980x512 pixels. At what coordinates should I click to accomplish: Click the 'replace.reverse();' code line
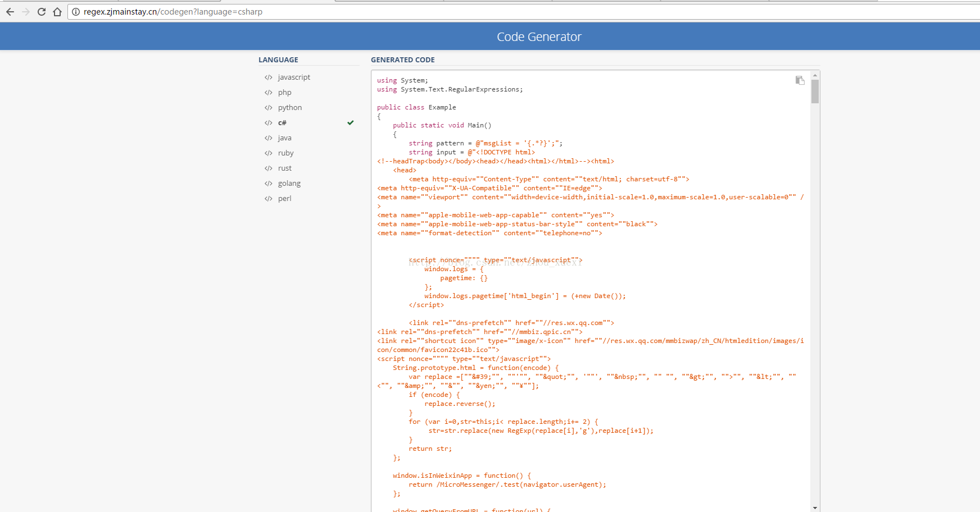460,404
